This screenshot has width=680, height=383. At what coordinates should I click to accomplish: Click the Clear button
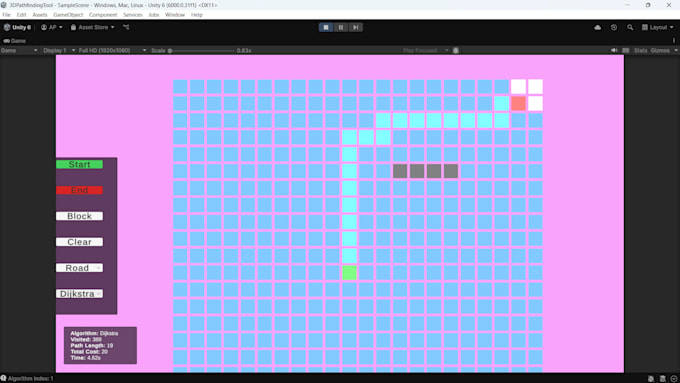(x=79, y=242)
